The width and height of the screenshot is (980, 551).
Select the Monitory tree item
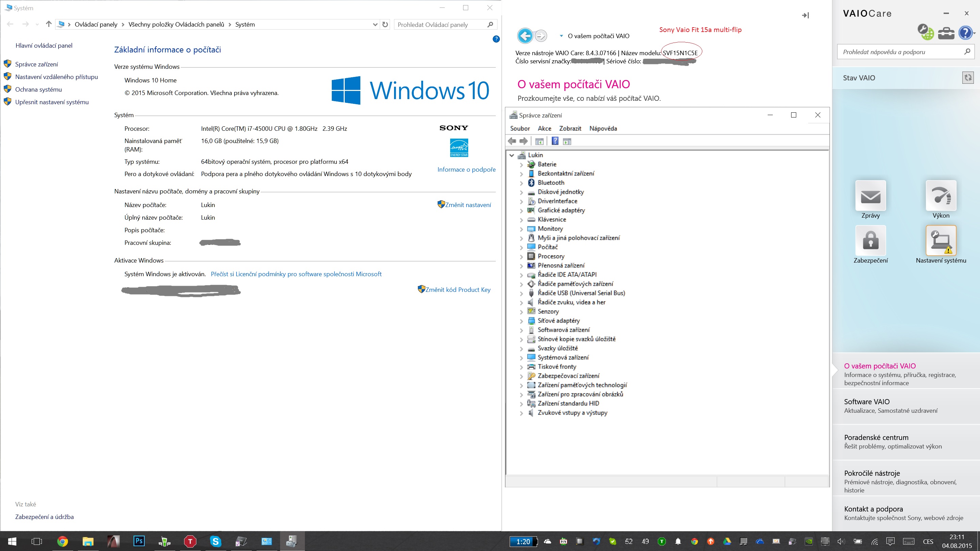(x=550, y=229)
